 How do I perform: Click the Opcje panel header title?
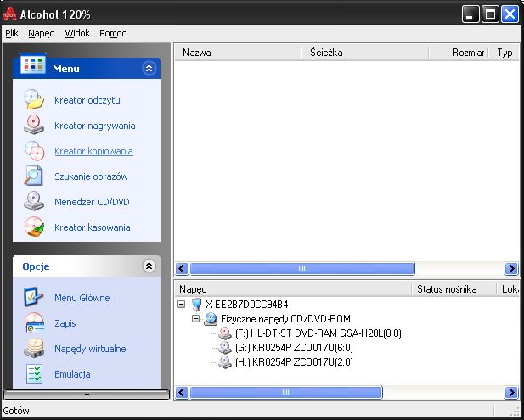(x=36, y=266)
